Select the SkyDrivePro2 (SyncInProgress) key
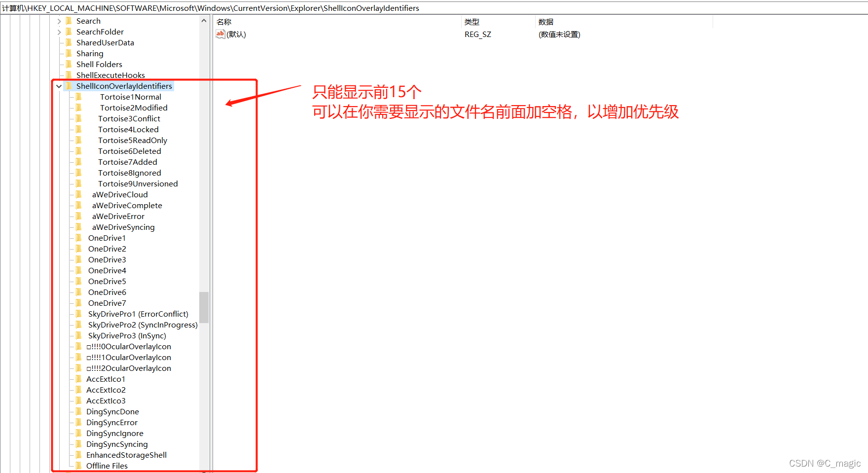The height and width of the screenshot is (473, 868). pos(143,325)
